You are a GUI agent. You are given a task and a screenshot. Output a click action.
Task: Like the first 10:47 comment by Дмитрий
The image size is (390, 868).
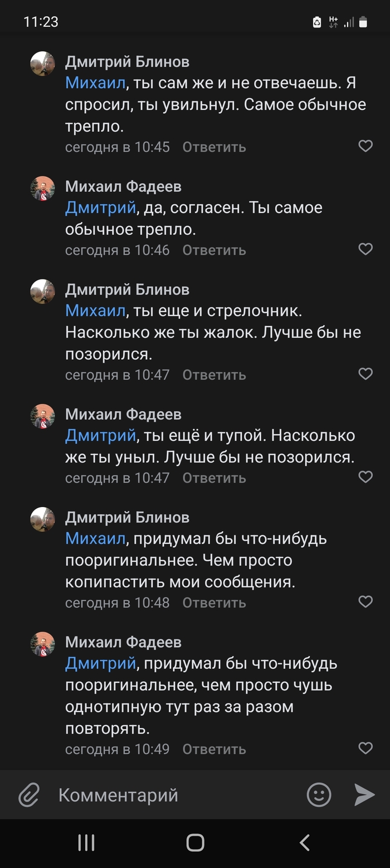point(365,374)
